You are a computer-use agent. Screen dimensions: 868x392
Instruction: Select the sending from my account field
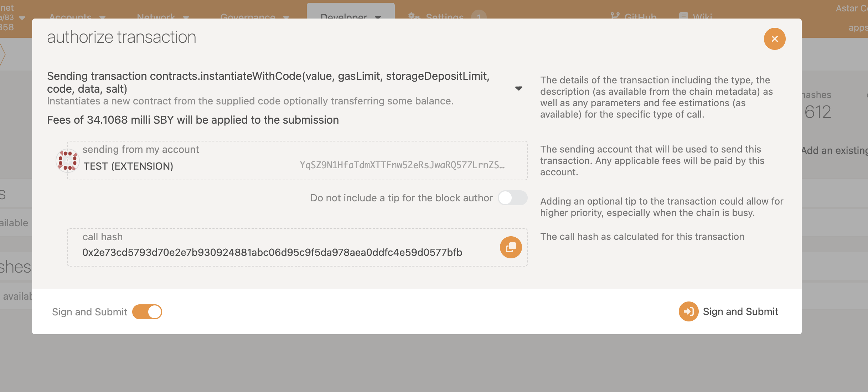[x=297, y=161]
